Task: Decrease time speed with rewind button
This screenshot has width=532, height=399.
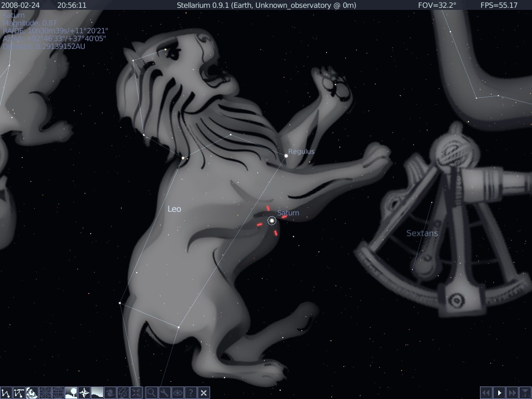Action: click(x=486, y=393)
